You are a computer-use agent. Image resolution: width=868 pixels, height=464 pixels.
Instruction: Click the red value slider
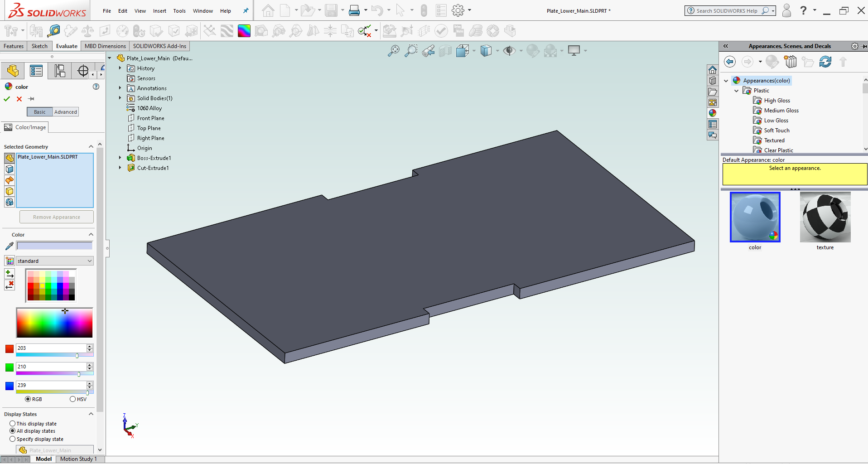pos(54,356)
